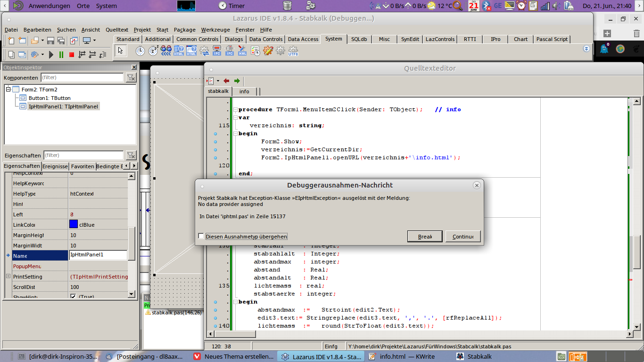The image size is (644, 362).
Task: Click the Save floppy disk icon
Action: (x=51, y=41)
